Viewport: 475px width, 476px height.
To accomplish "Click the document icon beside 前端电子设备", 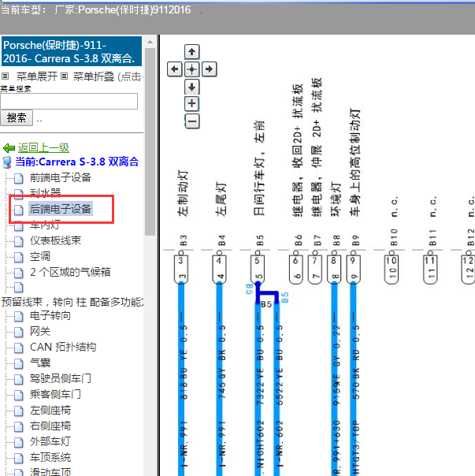I will point(19,178).
